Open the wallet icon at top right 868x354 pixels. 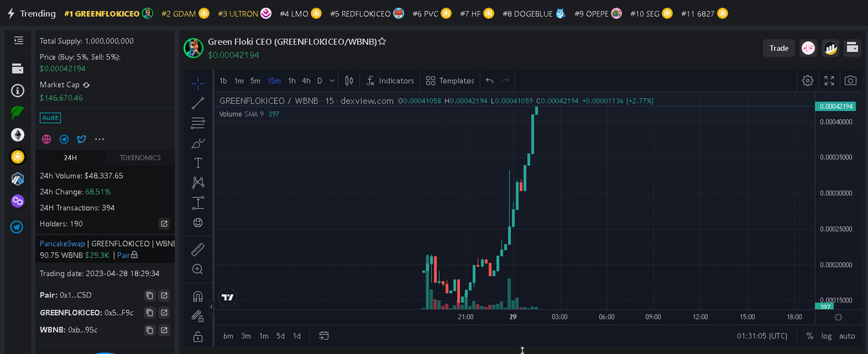point(852,48)
